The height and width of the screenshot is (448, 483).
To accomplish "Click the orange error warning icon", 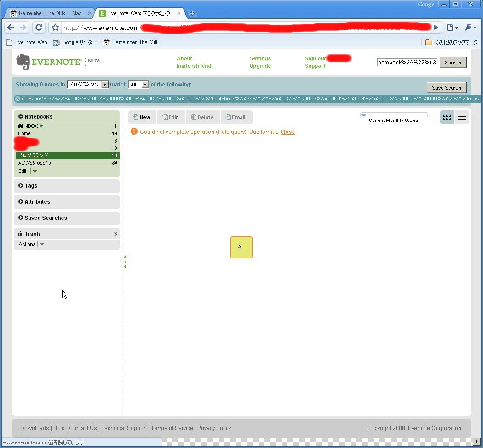I will [134, 132].
